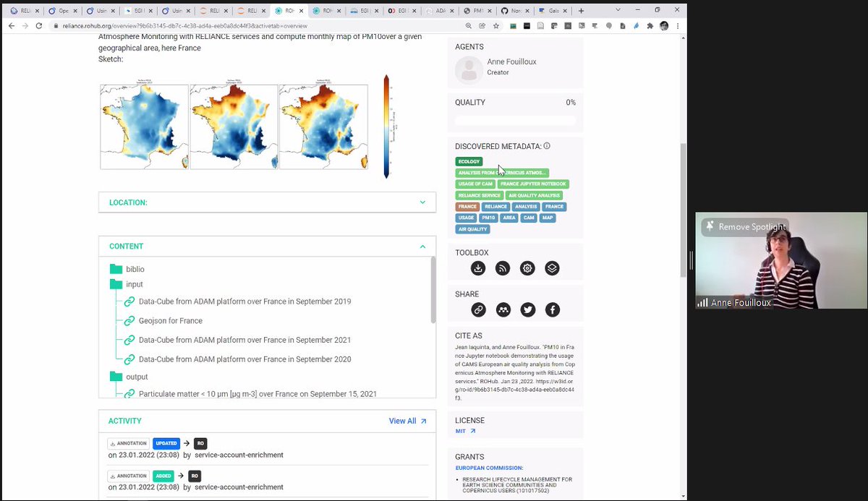
Task: Share via the Mendeley icon
Action: point(503,309)
